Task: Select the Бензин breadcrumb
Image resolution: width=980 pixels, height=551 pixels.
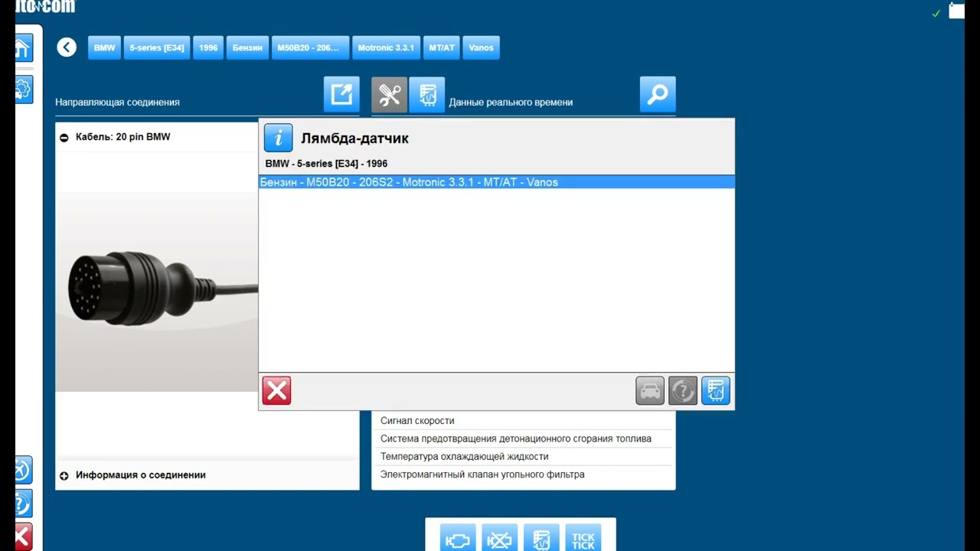Action: coord(248,47)
